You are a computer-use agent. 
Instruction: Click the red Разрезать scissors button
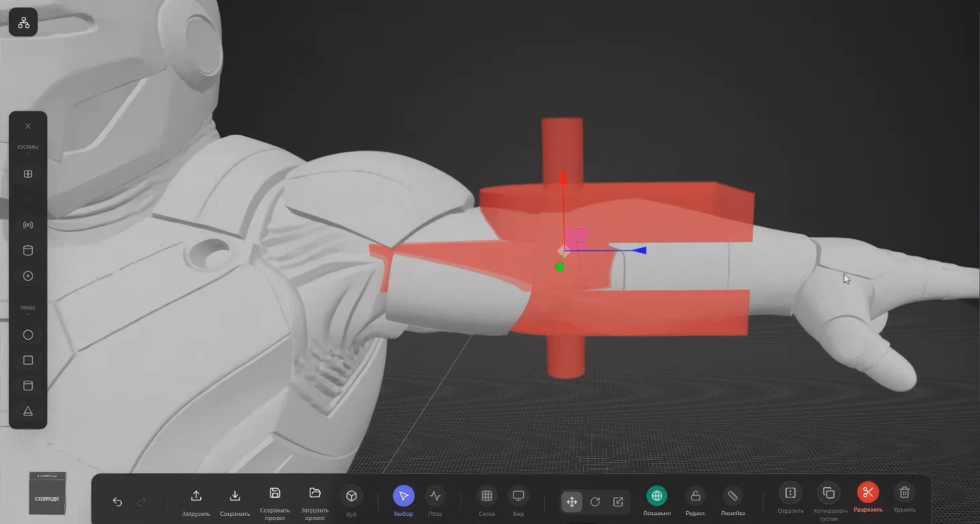pos(868,499)
